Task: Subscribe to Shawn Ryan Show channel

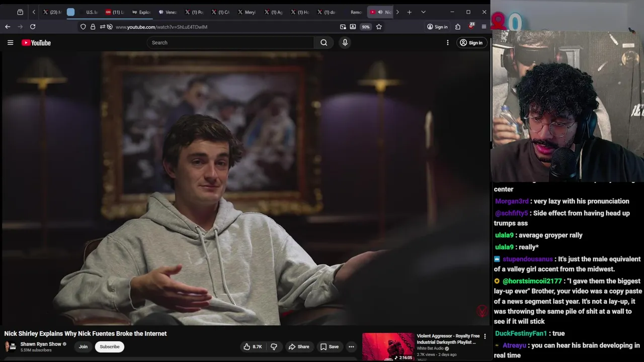Action: 110,346
